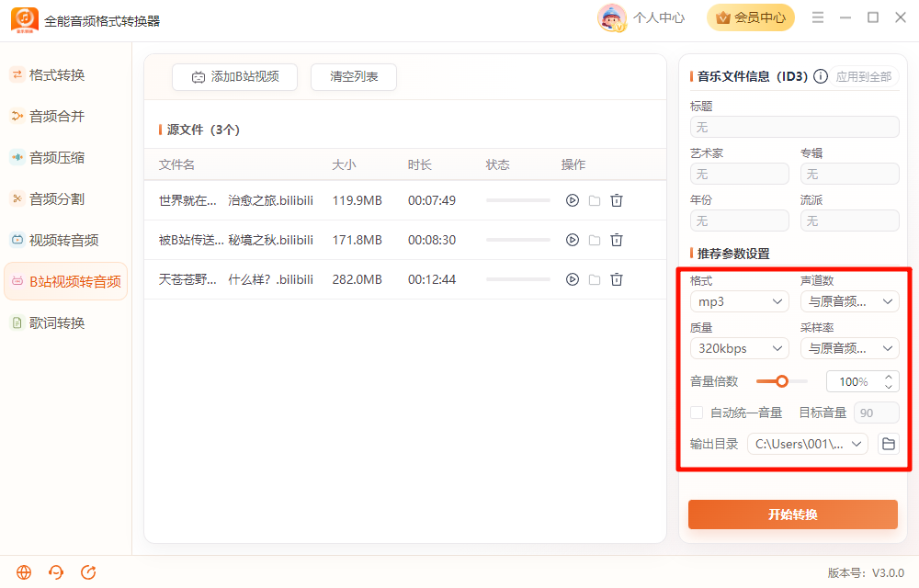
Task: Click 应用到全部 button
Action: click(863, 77)
